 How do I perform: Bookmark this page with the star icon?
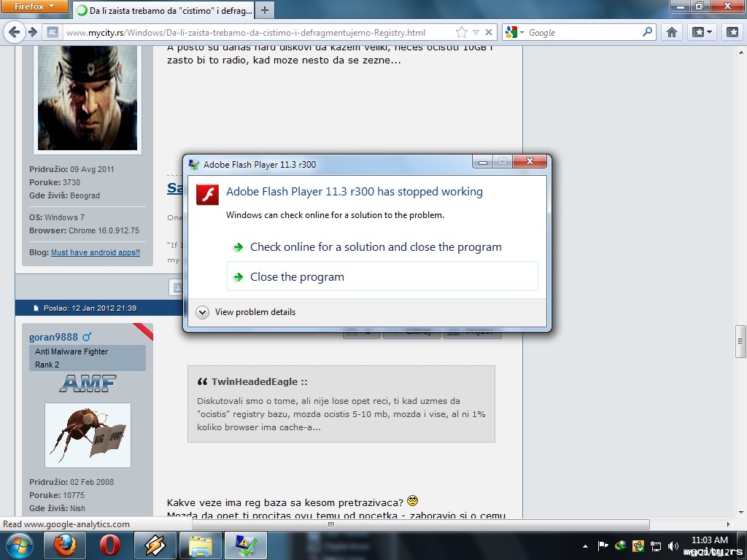tap(461, 32)
